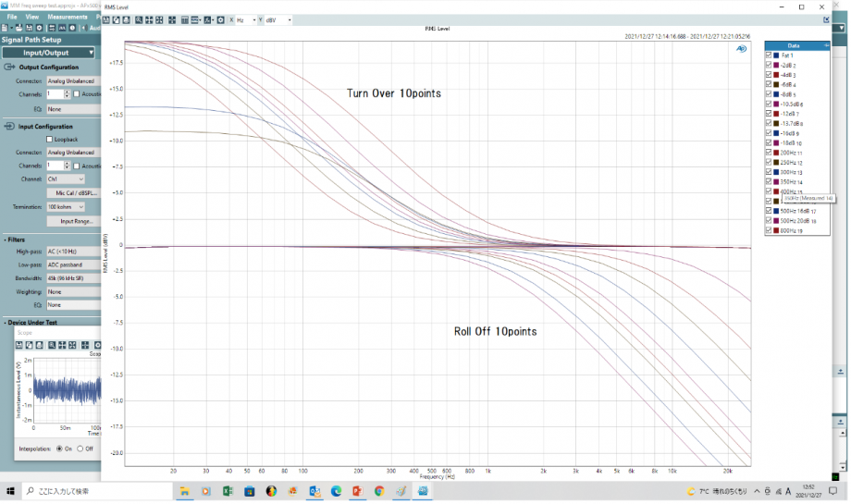Click the red color swatch for -4dB 3
This screenshot has width=851, height=504.
click(x=776, y=75)
